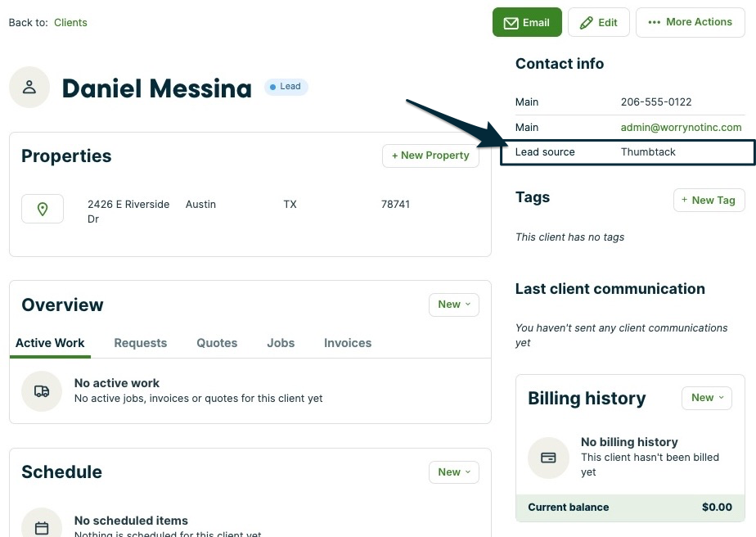Expand the Overview New dropdown
Image resolution: width=756 pixels, height=537 pixels.
point(454,305)
